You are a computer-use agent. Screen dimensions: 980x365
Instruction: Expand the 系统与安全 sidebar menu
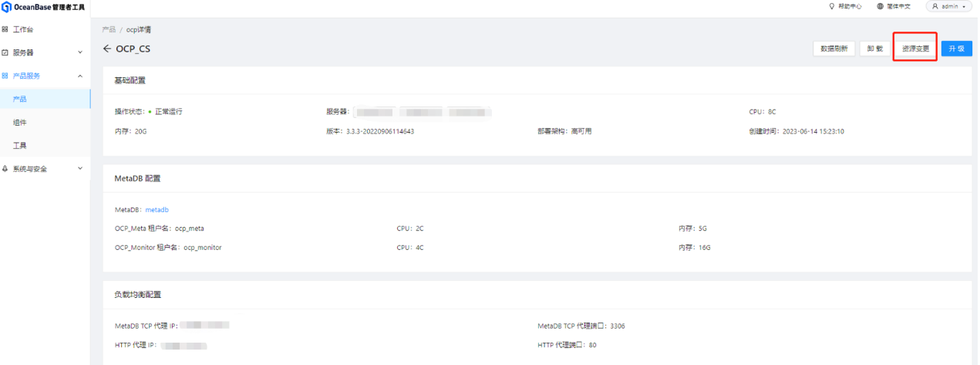[x=45, y=168]
